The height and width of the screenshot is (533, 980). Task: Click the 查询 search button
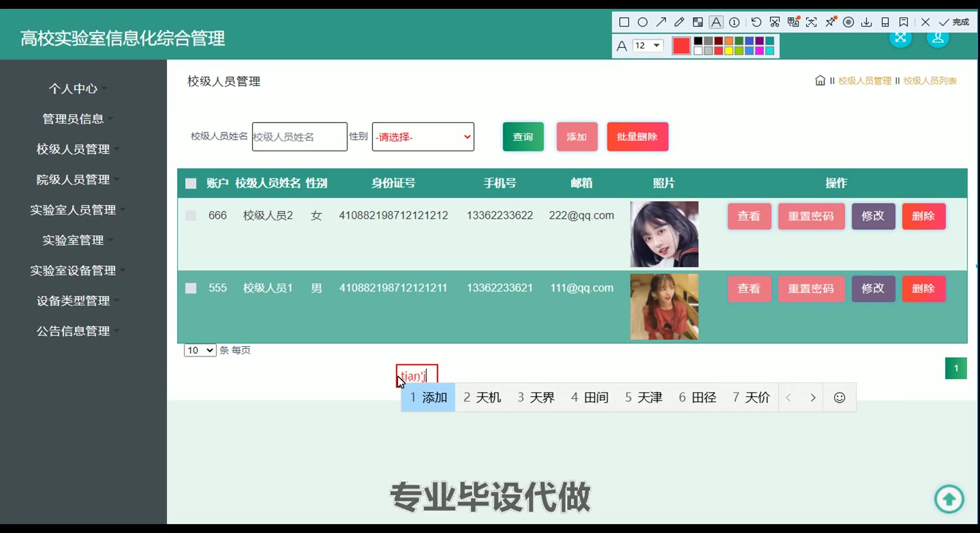(523, 137)
